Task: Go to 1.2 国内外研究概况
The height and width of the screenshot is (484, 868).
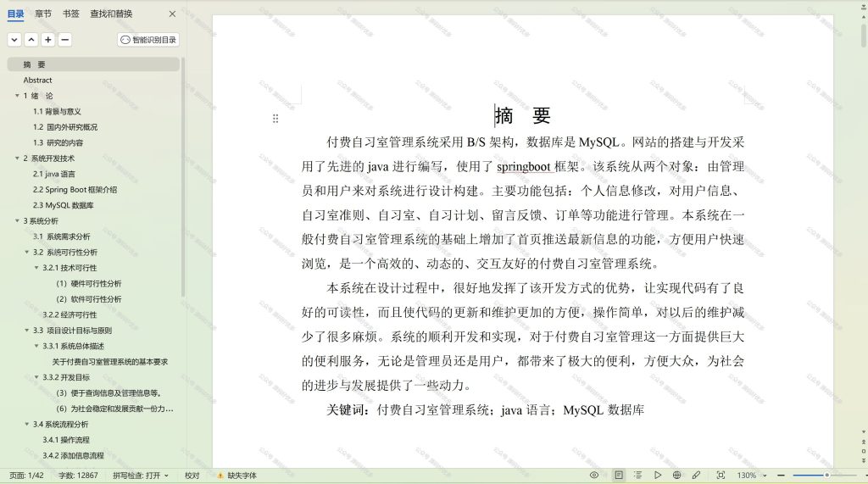Action: 65,127
